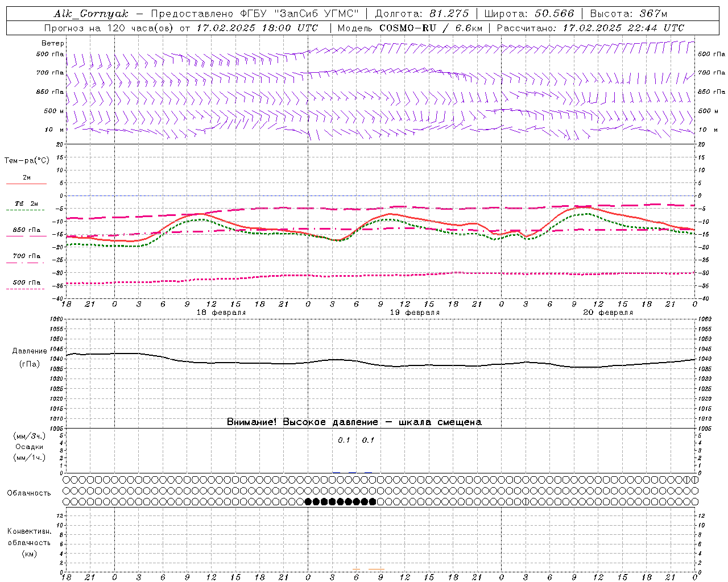The height and width of the screenshot is (582, 728).
Task: Click the (мм/3ч.) precipitation unit label
Action: tap(30, 436)
